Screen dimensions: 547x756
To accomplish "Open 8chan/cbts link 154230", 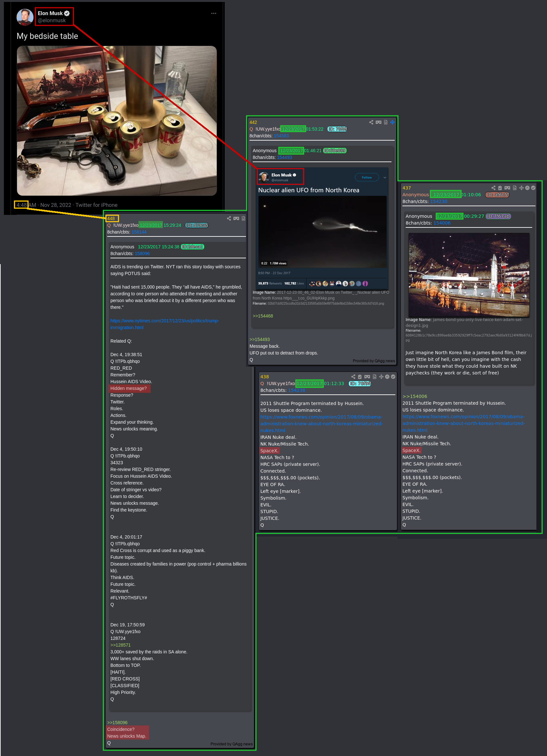I will point(439,201).
